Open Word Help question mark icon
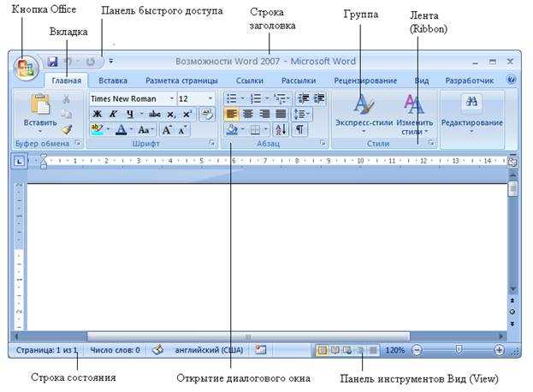This screenshot has height=392, width=533. tap(511, 80)
